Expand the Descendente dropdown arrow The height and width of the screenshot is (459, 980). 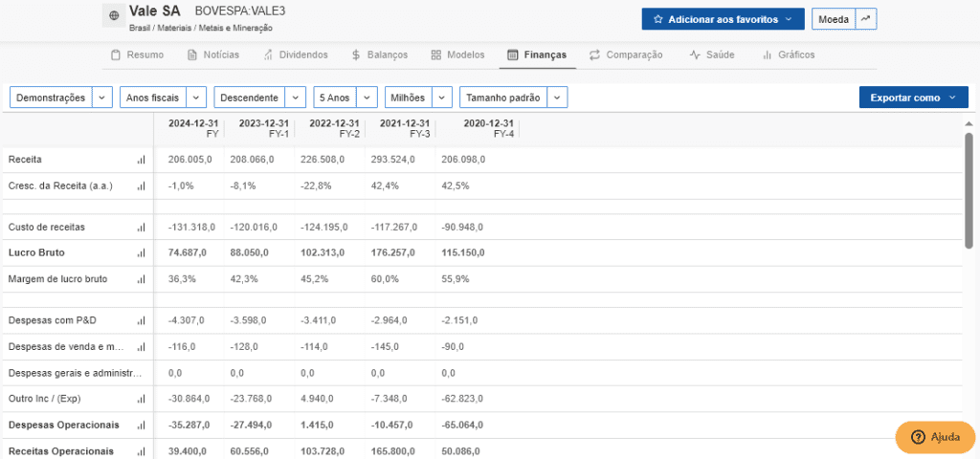296,98
